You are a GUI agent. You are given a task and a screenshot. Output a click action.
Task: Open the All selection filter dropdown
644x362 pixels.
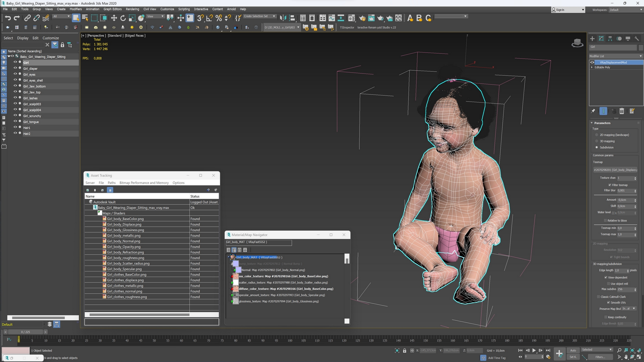[62, 16]
